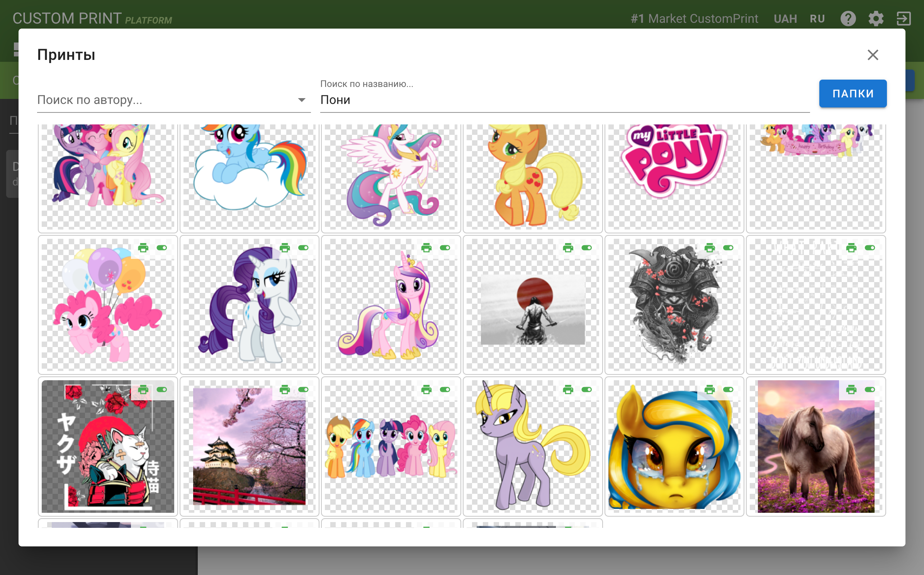Image resolution: width=924 pixels, height=575 pixels.
Task: Toggle switch on white text print
Action: point(870,248)
